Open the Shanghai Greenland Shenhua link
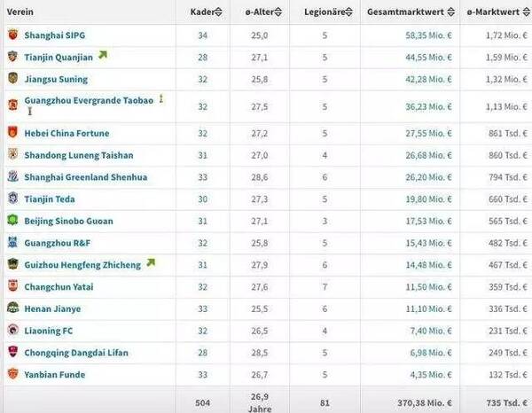This screenshot has width=532, height=413. [86, 177]
